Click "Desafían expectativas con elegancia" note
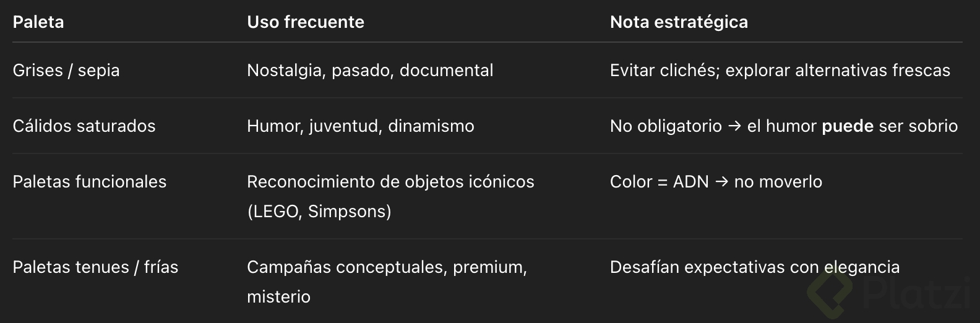The width and height of the screenshot is (980, 323). 754,267
